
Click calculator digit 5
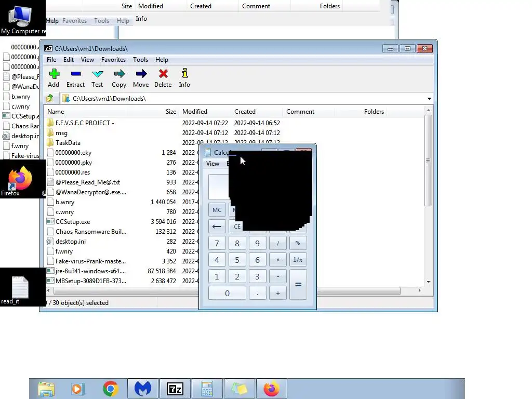(x=237, y=260)
